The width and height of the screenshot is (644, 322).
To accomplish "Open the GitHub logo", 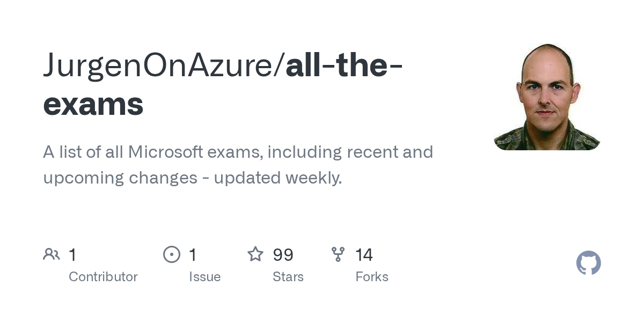I will click(588, 263).
